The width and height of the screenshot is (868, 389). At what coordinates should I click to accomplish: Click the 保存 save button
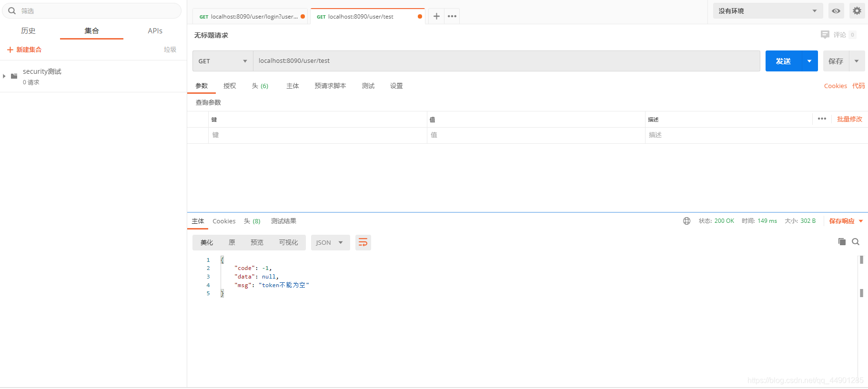(x=836, y=61)
